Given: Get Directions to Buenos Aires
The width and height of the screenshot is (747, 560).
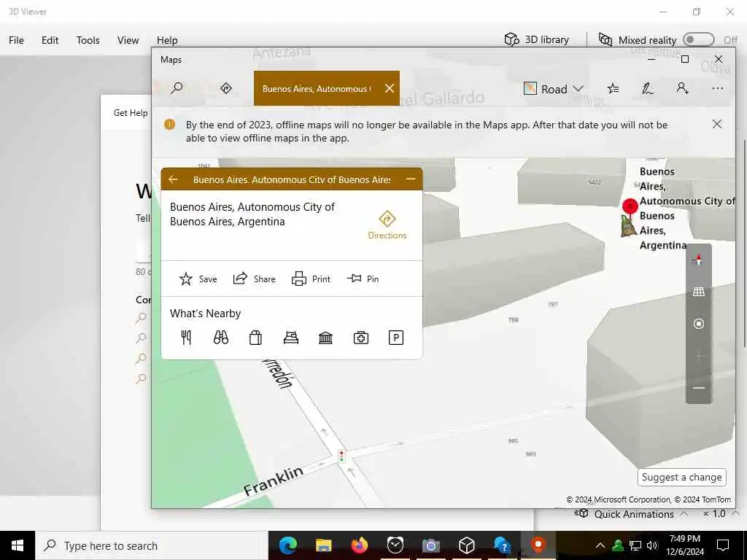Looking at the screenshot, I should (387, 225).
